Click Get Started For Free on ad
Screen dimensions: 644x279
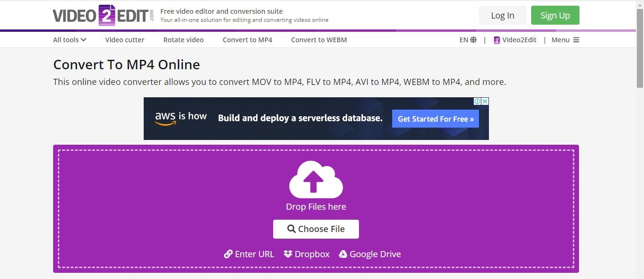tap(435, 119)
